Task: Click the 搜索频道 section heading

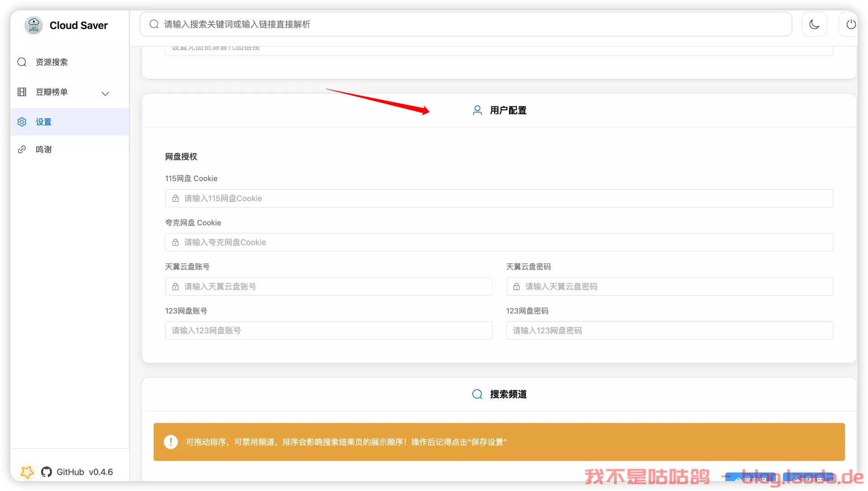Action: click(x=508, y=394)
